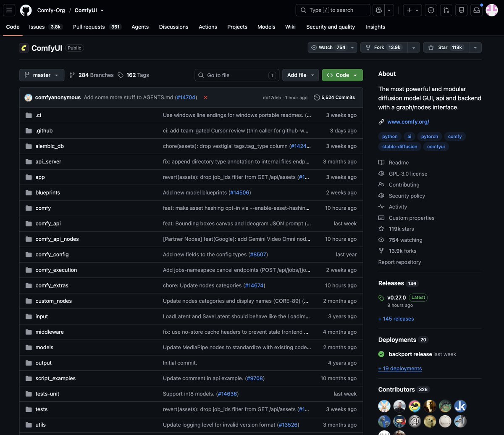Screen dimensions: 504x435
Task: Expand the Copilot dropdown arrow
Action: coord(389,10)
